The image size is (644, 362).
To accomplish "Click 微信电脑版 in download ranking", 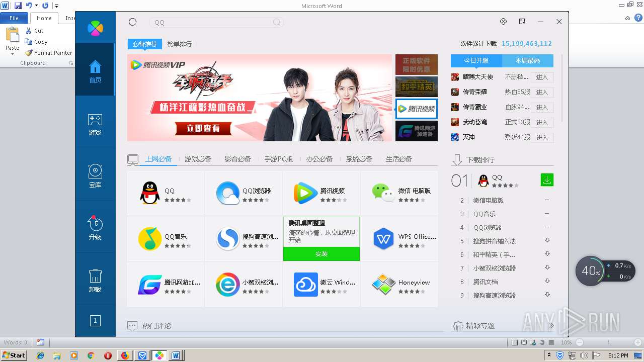I will pos(488,200).
